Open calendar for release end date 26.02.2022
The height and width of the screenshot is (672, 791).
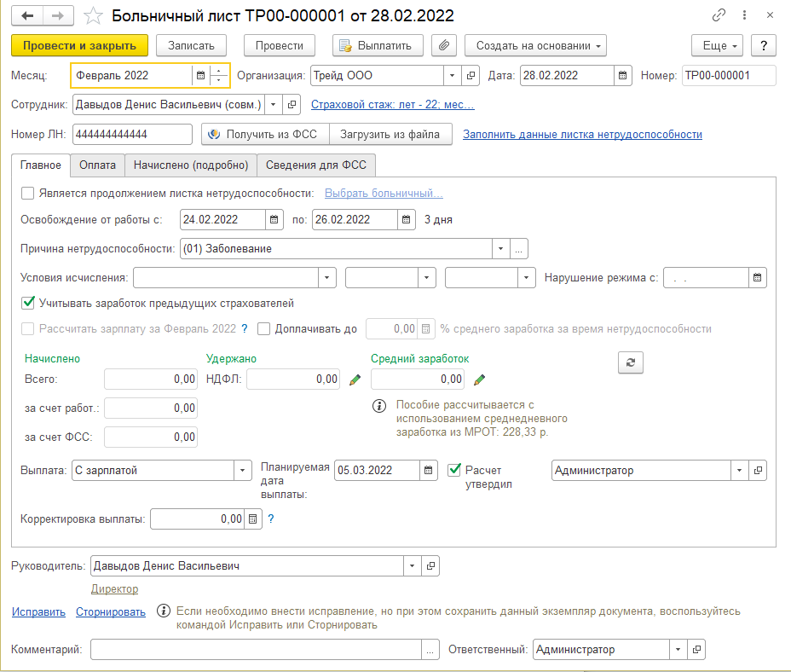tap(406, 220)
